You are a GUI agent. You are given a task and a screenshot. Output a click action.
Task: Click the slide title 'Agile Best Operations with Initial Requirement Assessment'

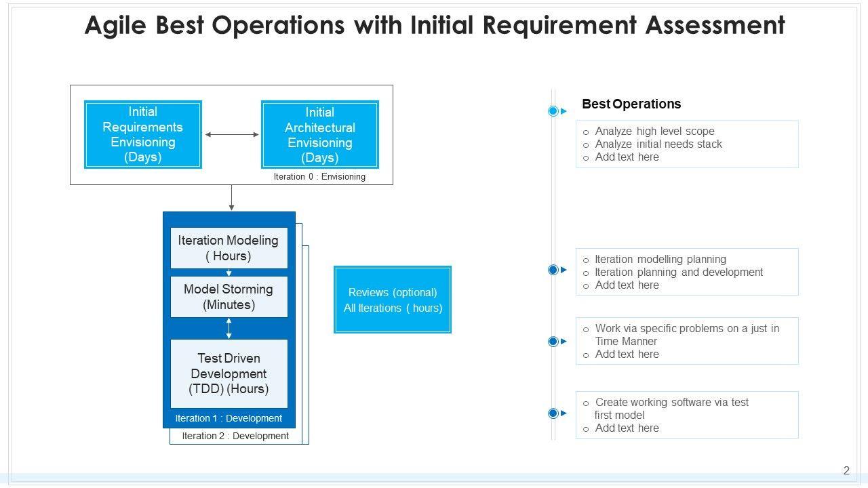click(x=435, y=26)
